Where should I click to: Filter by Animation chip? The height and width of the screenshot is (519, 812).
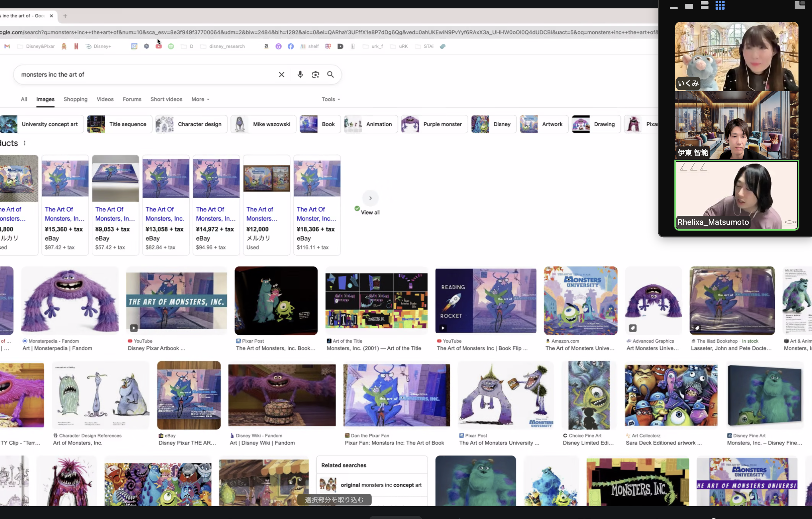point(371,124)
